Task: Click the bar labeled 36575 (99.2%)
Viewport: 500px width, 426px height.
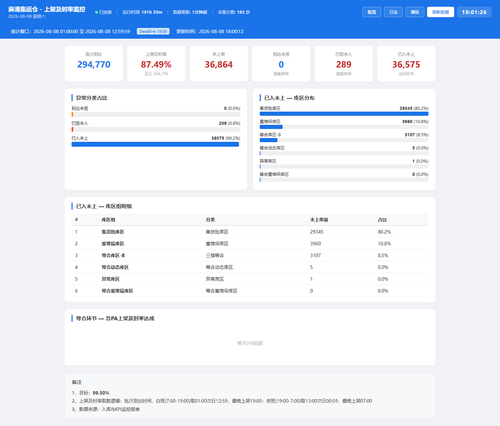Action: [155, 144]
